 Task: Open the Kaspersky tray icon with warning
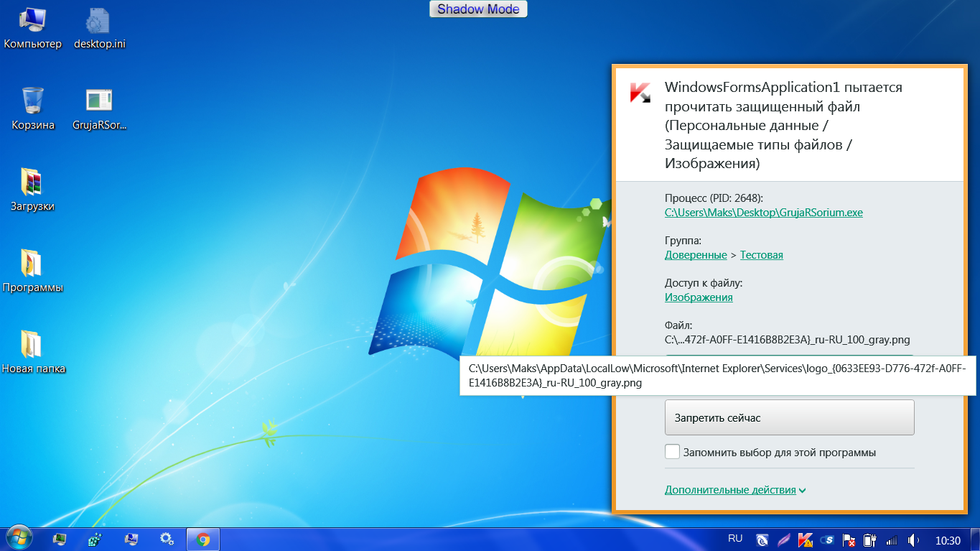coord(806,540)
